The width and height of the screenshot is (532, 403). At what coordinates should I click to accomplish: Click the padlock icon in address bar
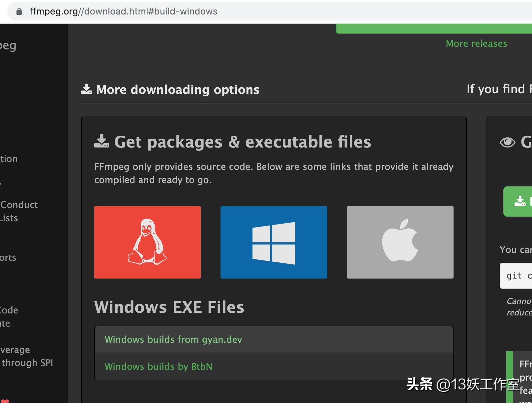19,12
